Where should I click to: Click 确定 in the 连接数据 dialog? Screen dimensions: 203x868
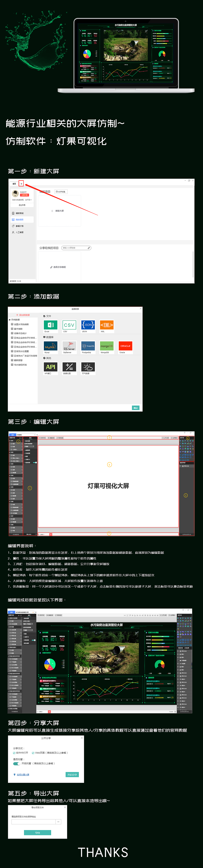point(136,408)
